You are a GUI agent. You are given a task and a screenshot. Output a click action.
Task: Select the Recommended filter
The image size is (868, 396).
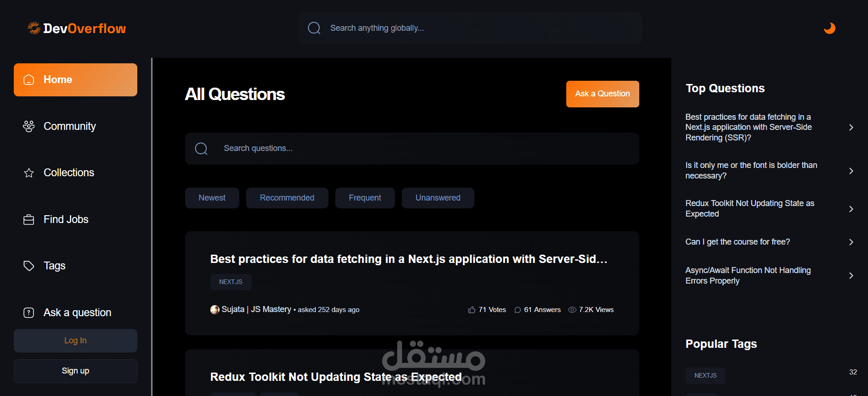287,198
